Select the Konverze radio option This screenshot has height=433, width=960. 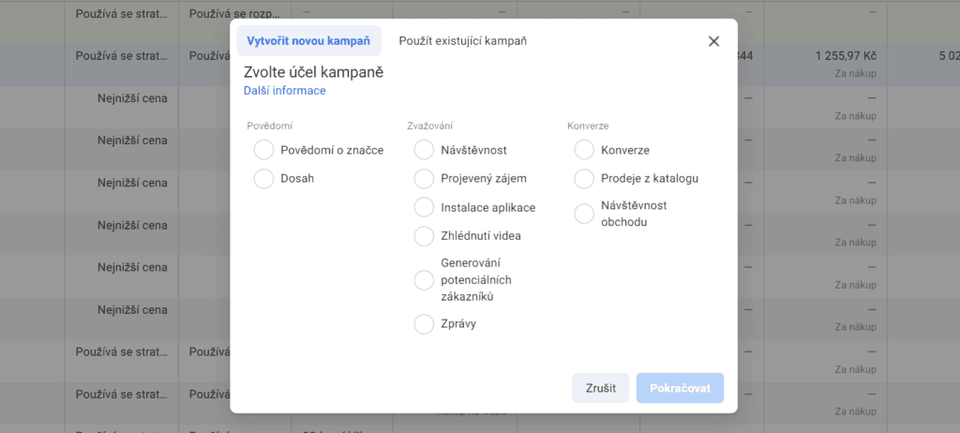(x=584, y=150)
